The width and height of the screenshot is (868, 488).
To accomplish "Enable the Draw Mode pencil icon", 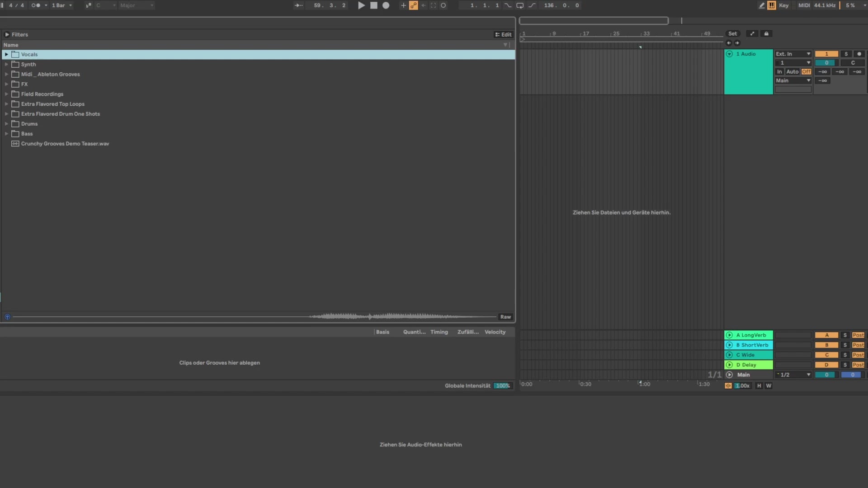I will pos(761,5).
